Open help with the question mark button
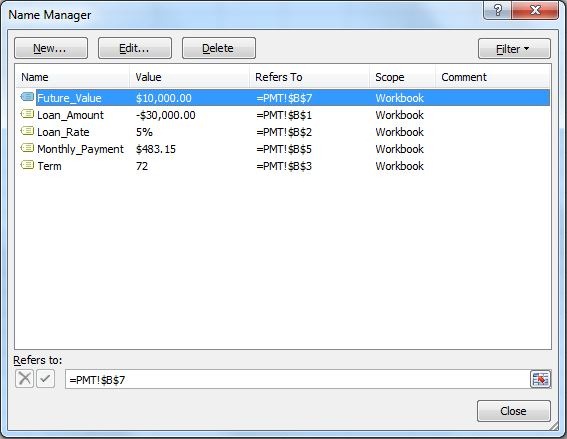Screen dimensions: 567x439 497,10
